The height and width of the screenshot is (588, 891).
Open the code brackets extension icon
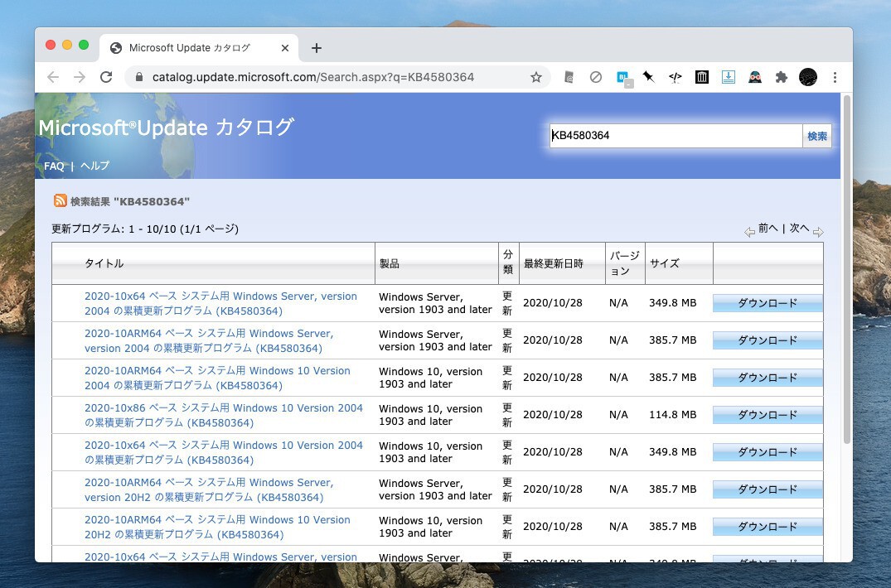click(676, 77)
